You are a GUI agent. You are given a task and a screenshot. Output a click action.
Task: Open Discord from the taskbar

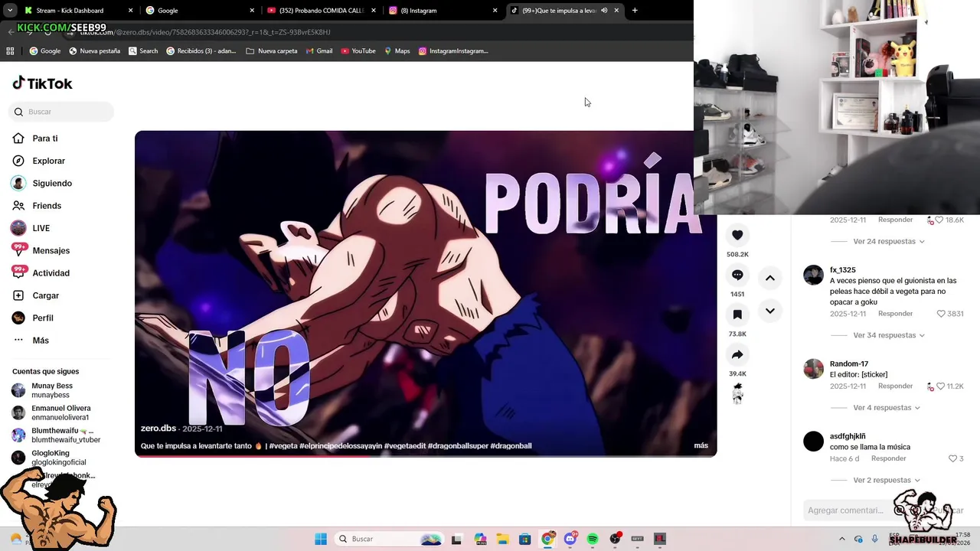[570, 539]
